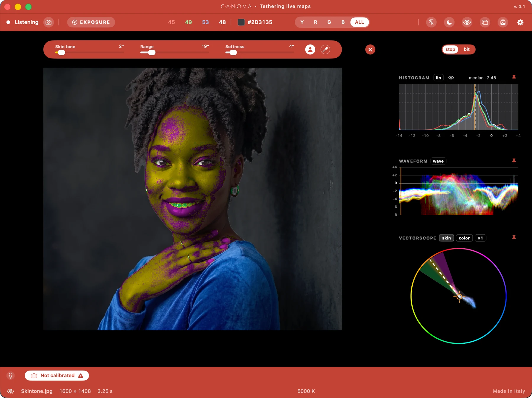
Task: Select the B channel
Action: pyautogui.click(x=343, y=22)
